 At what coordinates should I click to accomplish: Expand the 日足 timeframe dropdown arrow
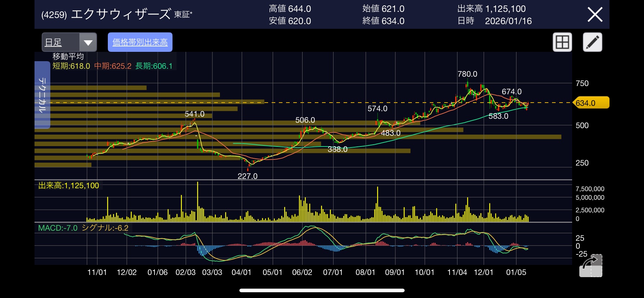pos(88,42)
